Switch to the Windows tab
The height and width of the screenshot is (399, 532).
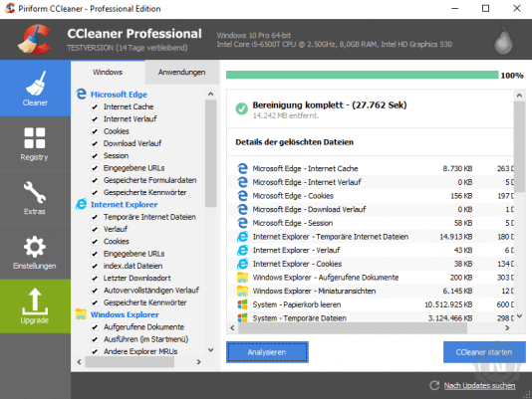(x=108, y=72)
